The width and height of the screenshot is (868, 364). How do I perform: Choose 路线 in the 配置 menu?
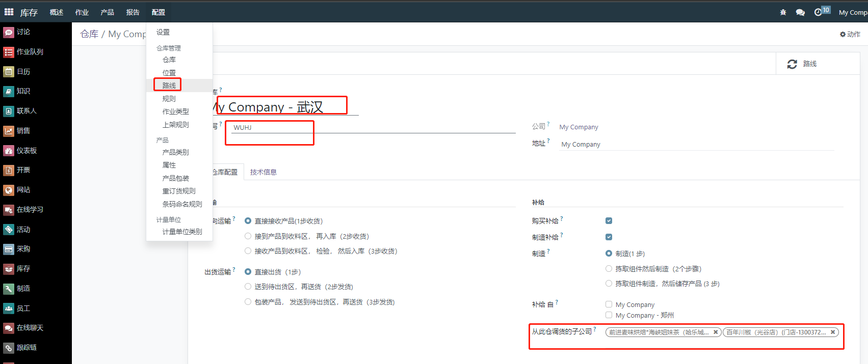[x=169, y=86]
